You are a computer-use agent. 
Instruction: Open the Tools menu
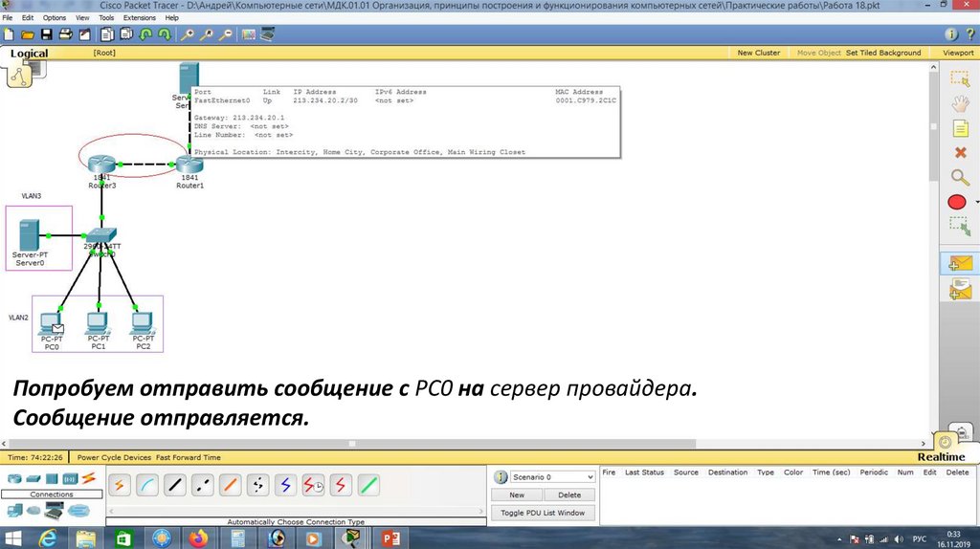tap(106, 17)
